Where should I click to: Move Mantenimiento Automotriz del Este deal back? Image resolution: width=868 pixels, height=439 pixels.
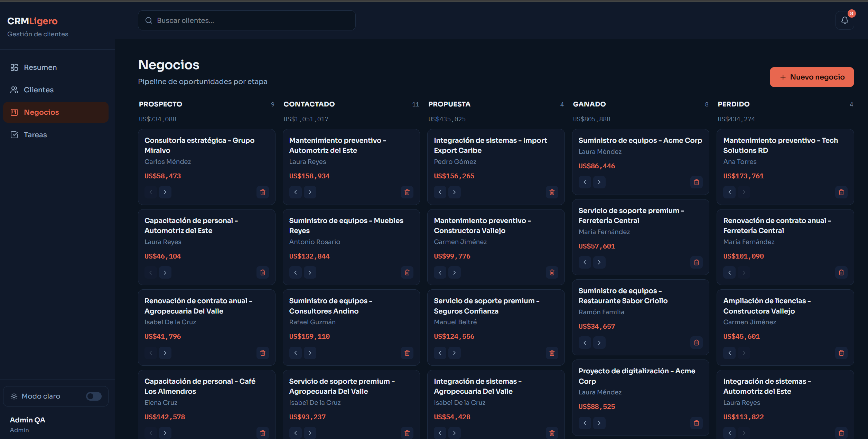click(296, 192)
